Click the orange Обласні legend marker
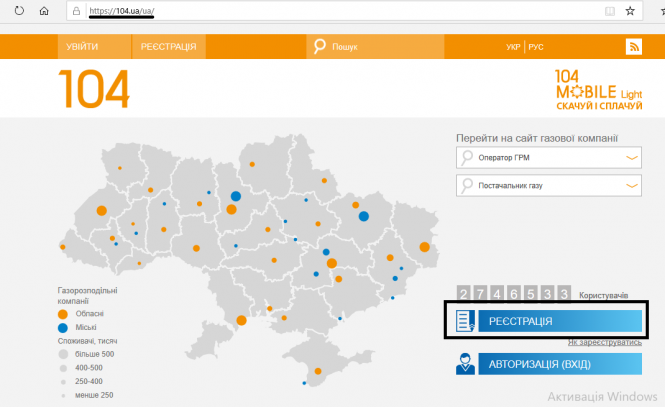Viewport: 665px width, 407px height. pyautogui.click(x=63, y=314)
